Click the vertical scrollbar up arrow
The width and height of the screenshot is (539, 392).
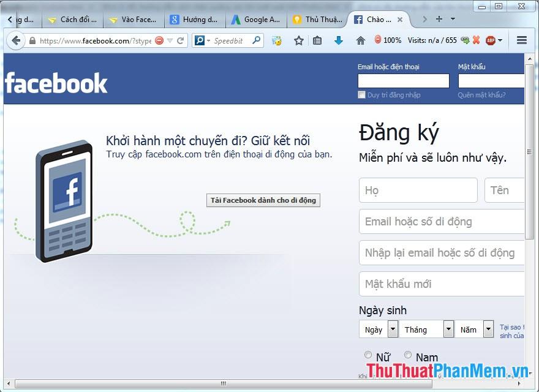point(529,59)
